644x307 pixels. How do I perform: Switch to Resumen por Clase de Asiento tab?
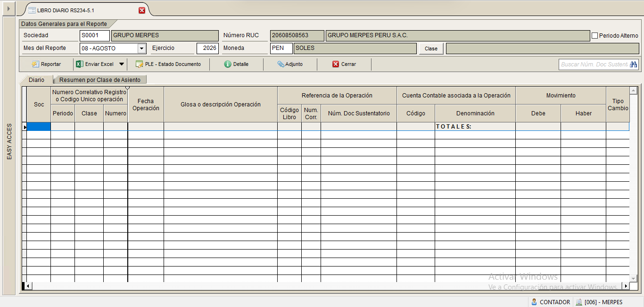100,80
